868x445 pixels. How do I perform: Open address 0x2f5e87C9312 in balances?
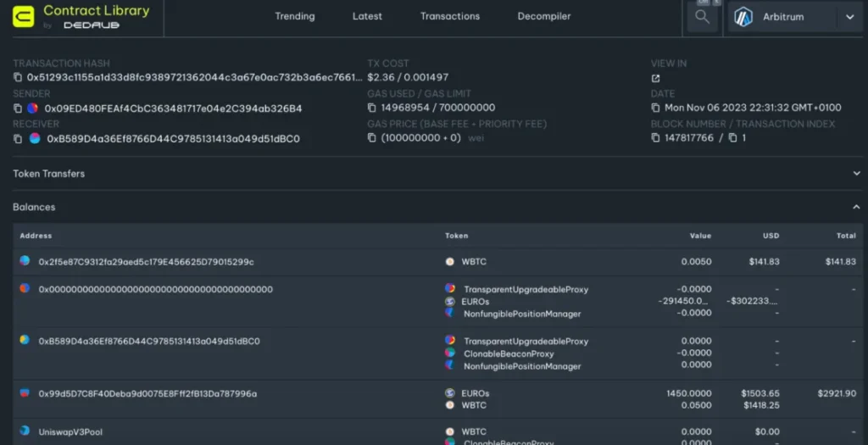pos(146,262)
